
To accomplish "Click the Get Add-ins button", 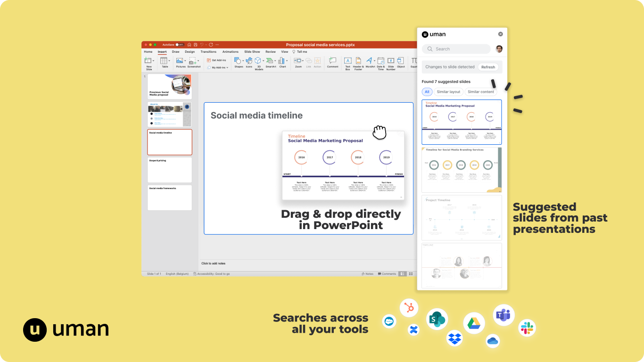I will pyautogui.click(x=216, y=60).
